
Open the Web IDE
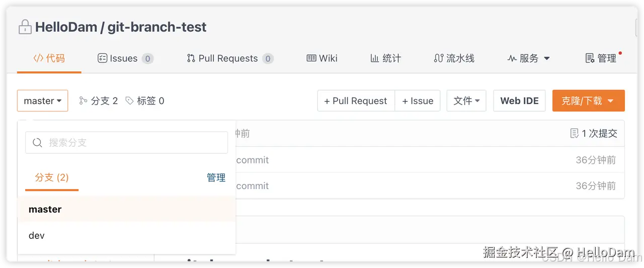[x=519, y=101]
